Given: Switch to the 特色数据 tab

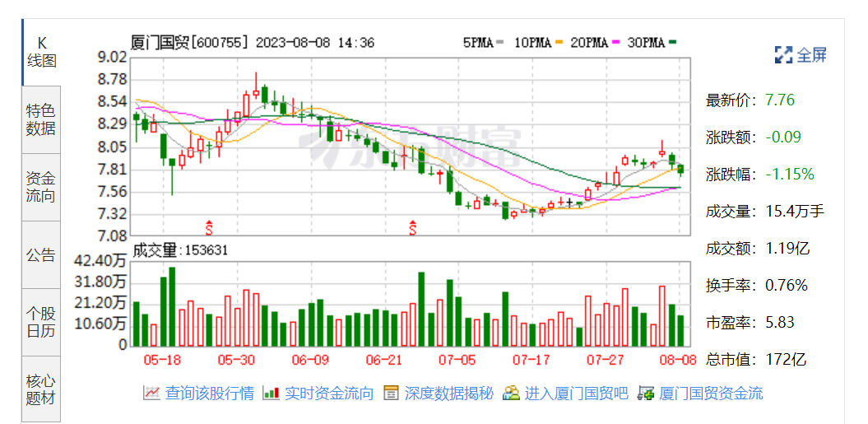Looking at the screenshot, I should coord(40,119).
